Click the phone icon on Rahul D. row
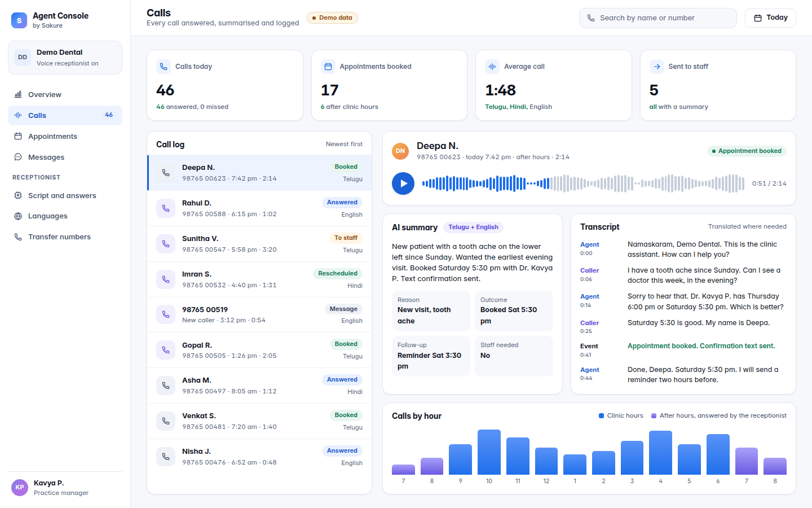 [166, 208]
